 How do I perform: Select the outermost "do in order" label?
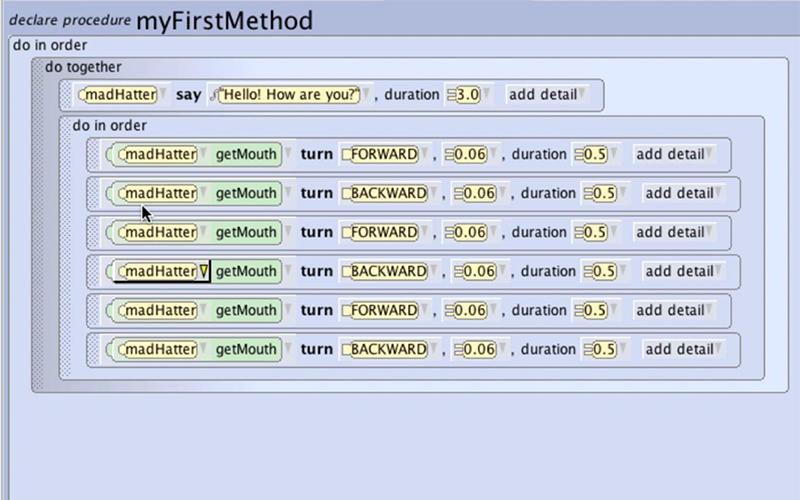(x=50, y=45)
